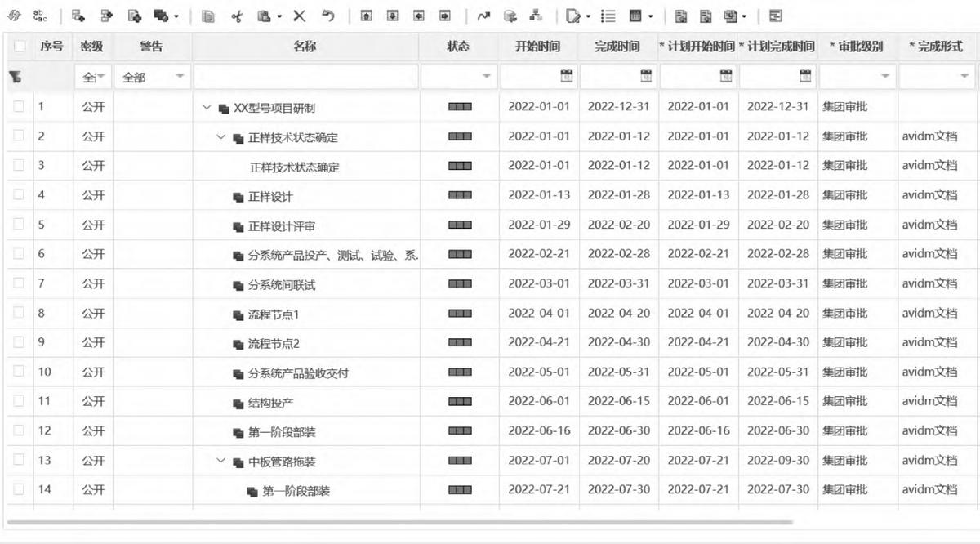The height and width of the screenshot is (544, 980).
Task: Sort by the 开始时间 column header
Action: 538,47
